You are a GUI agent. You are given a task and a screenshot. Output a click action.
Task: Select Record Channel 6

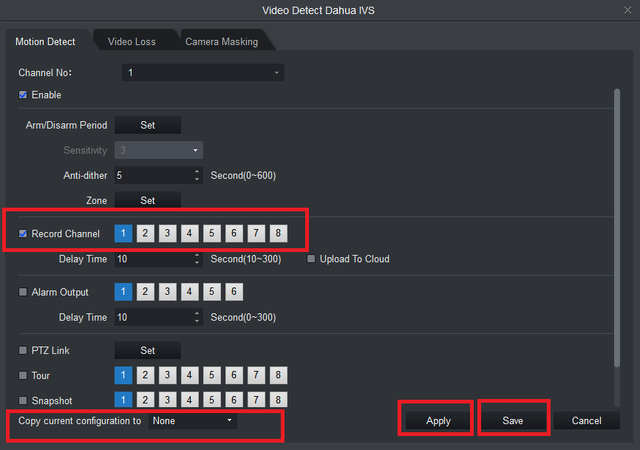point(234,233)
